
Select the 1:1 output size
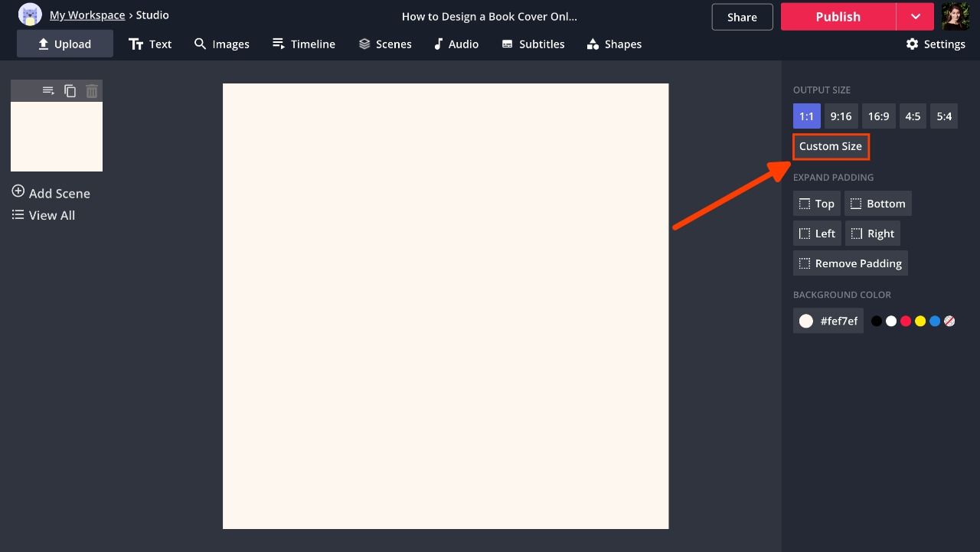[806, 116]
